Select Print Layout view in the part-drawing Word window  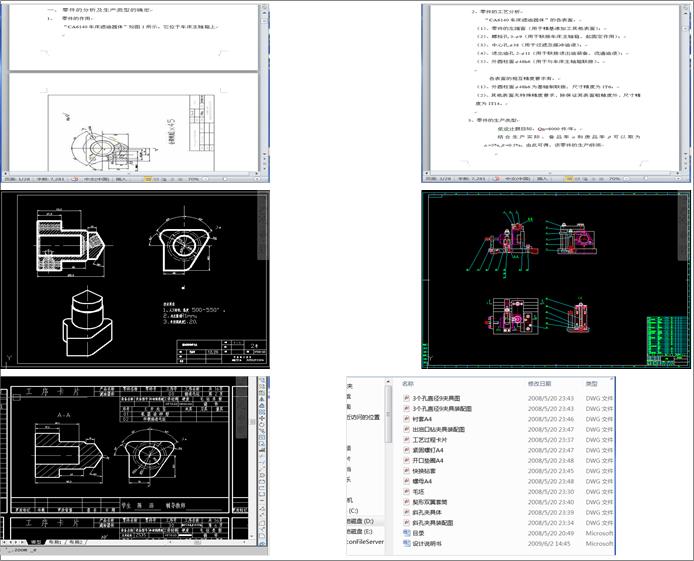148,179
